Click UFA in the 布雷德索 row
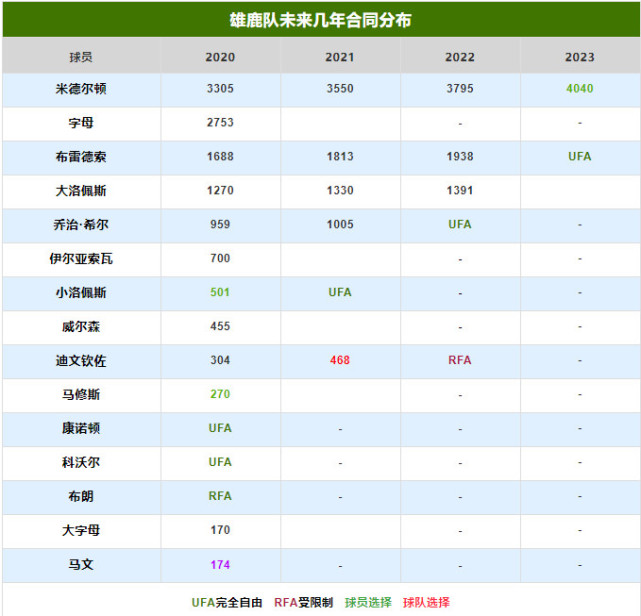Image resolution: width=641 pixels, height=616 pixels. coord(580,157)
